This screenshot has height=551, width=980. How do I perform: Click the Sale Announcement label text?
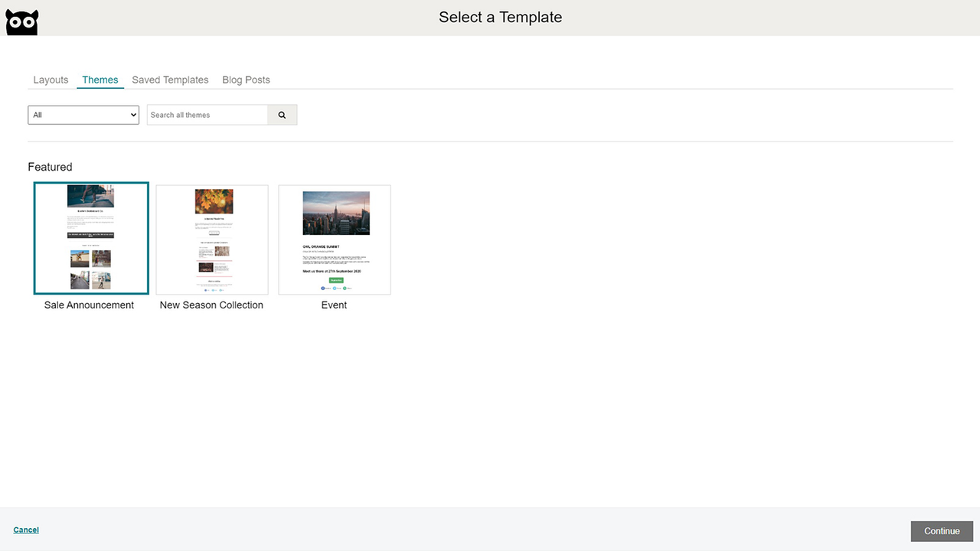88,305
